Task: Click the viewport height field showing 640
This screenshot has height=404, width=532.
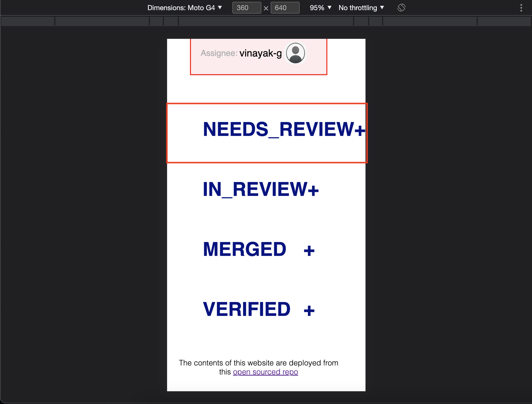Action: (285, 8)
